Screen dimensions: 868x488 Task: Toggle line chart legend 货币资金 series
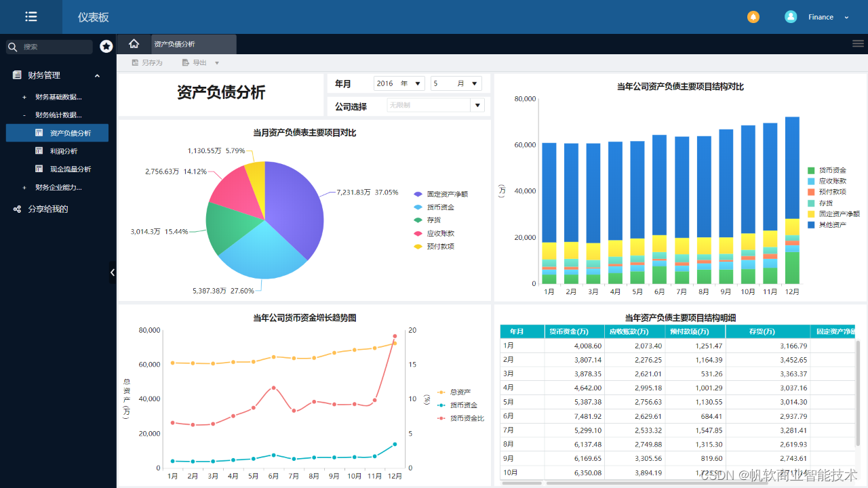[457, 405]
